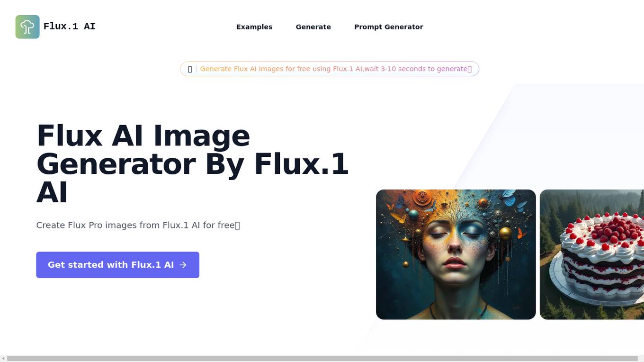Click the blue butterfly in the portrait artwork
The width and height of the screenshot is (644, 362).
click(x=508, y=198)
